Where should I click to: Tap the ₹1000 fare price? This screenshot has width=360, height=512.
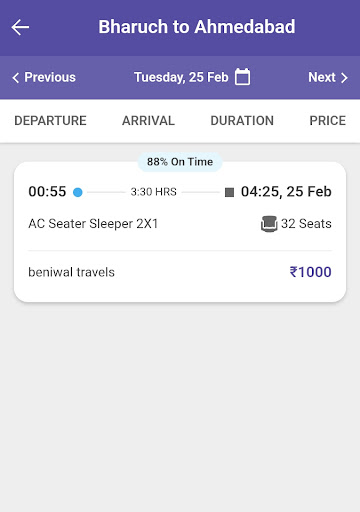click(x=310, y=272)
